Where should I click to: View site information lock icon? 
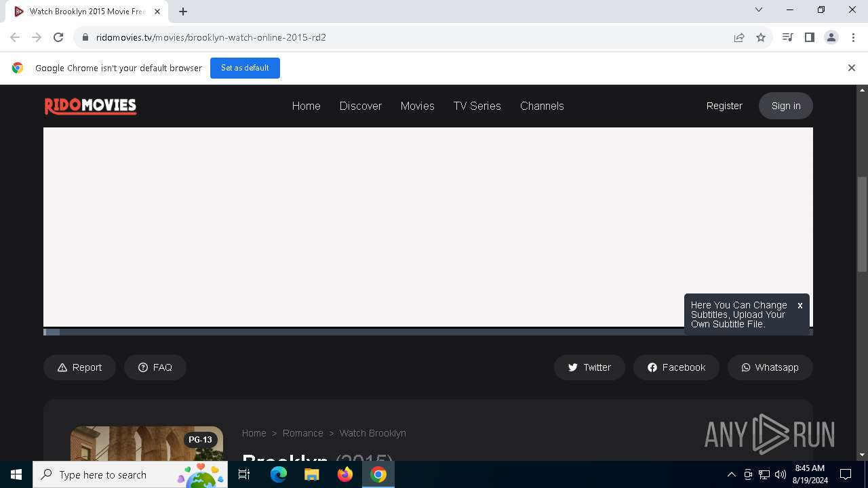tap(85, 37)
